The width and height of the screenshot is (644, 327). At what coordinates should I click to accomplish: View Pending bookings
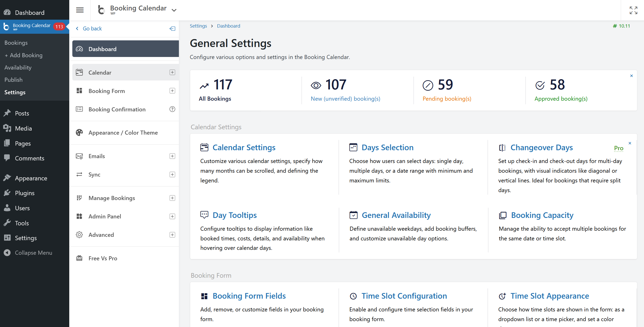point(447,99)
